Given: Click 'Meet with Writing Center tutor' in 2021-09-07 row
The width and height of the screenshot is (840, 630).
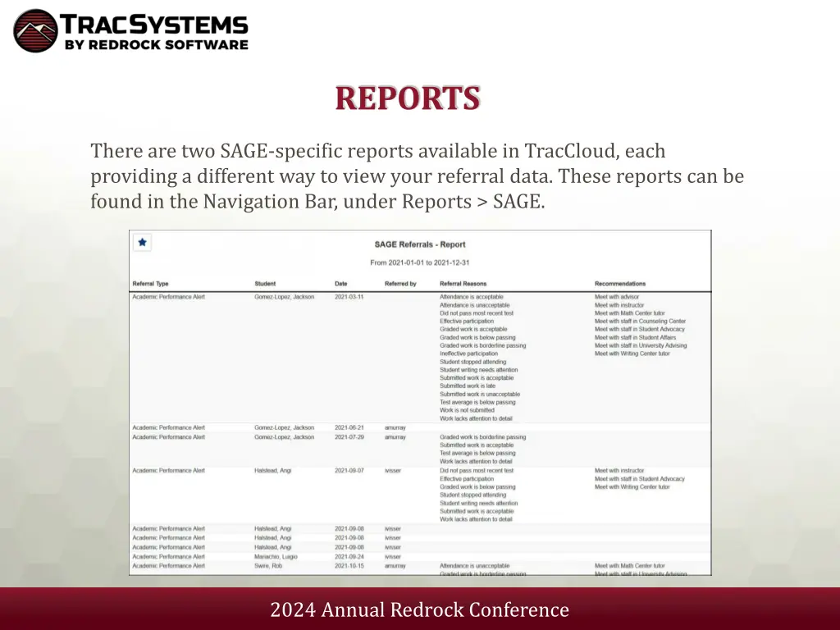Looking at the screenshot, I should pyautogui.click(x=632, y=487).
